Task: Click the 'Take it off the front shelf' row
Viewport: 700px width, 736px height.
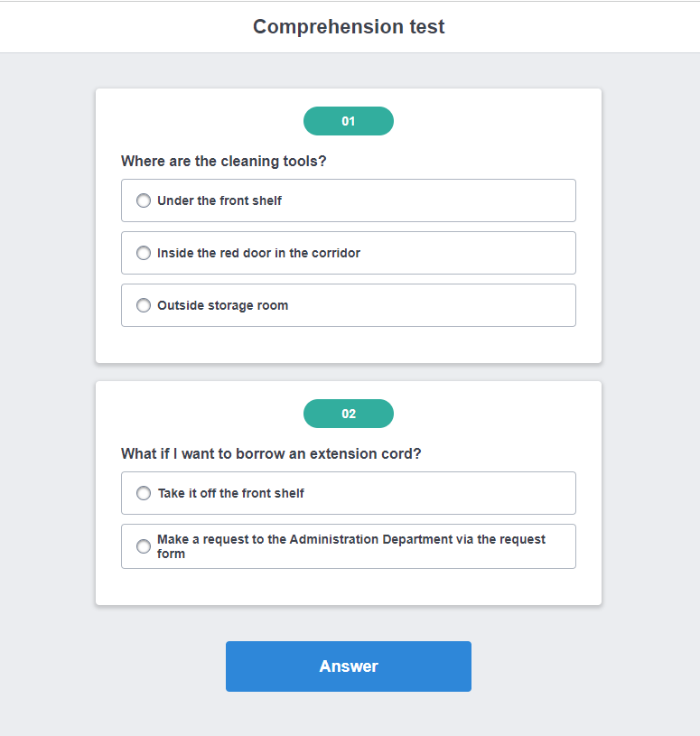Action: (349, 493)
